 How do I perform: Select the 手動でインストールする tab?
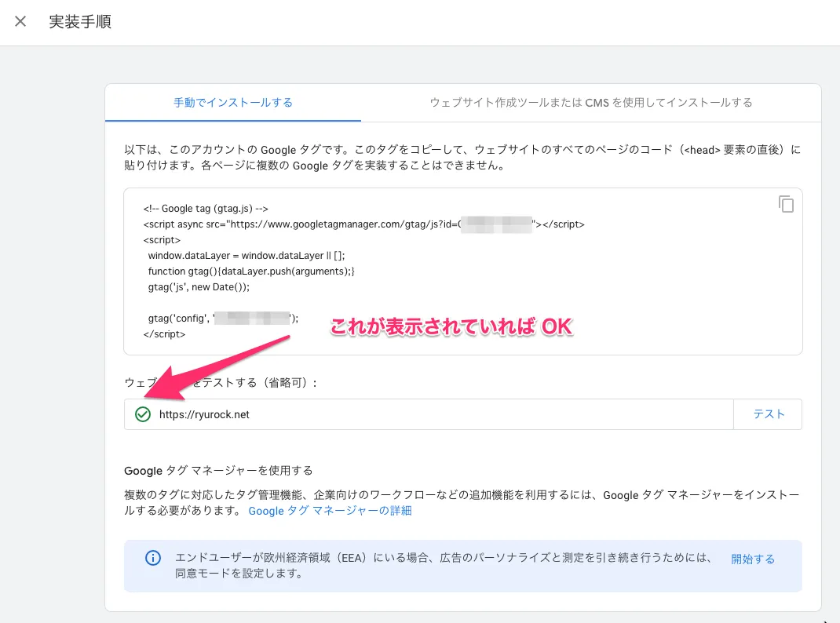[x=233, y=103]
